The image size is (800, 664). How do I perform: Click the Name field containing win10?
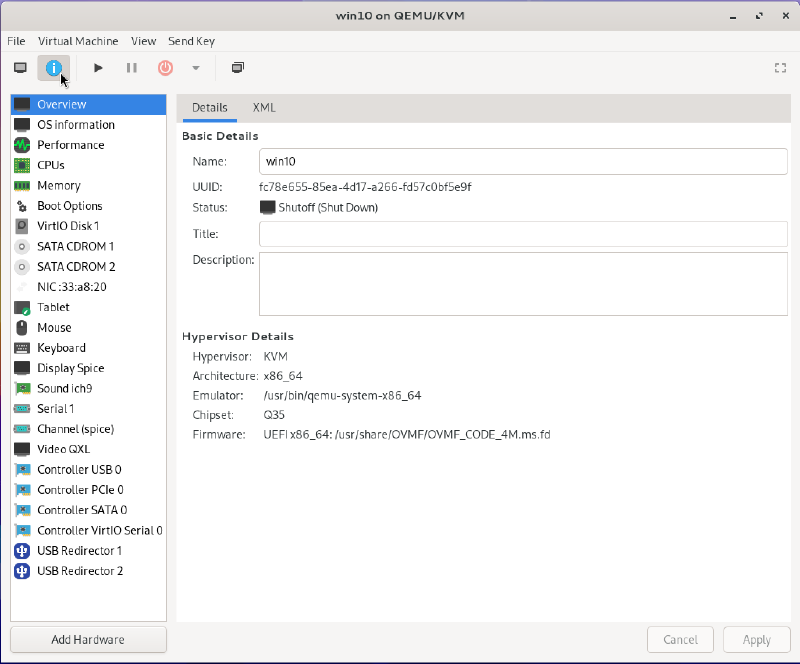pyautogui.click(x=523, y=162)
